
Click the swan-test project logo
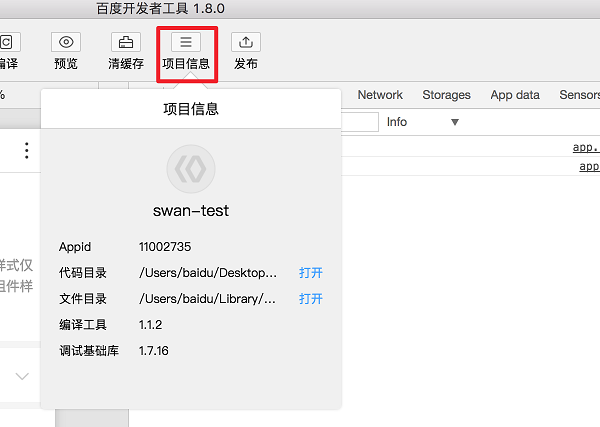click(191, 169)
